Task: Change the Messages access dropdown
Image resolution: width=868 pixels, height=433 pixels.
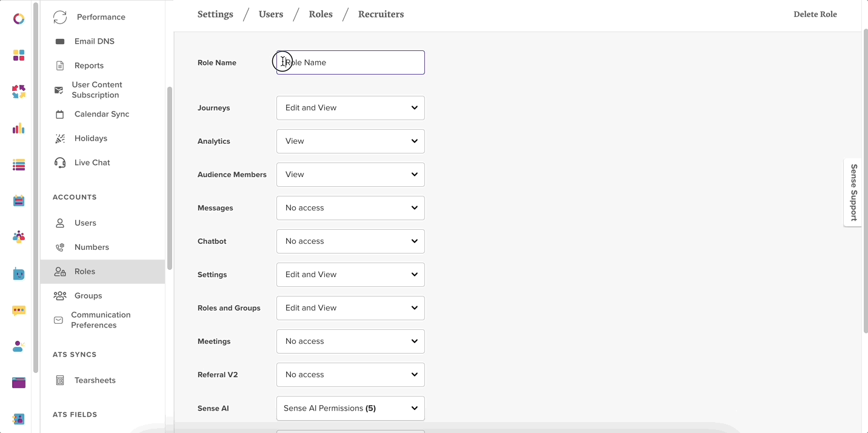Action: [350, 208]
